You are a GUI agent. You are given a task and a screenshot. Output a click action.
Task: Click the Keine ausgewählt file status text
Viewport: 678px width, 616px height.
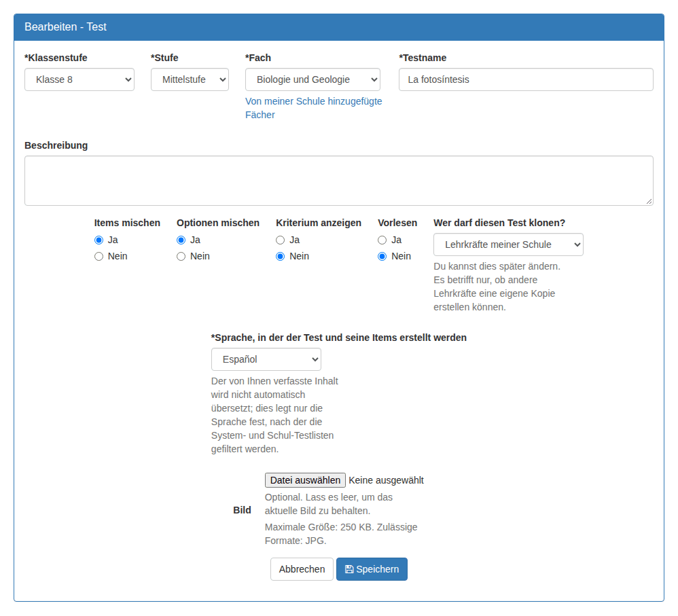tap(386, 480)
